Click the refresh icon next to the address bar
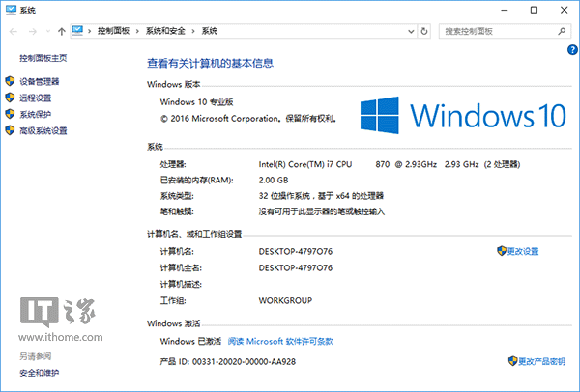Screen dimensions: 580x392 tap(426, 32)
